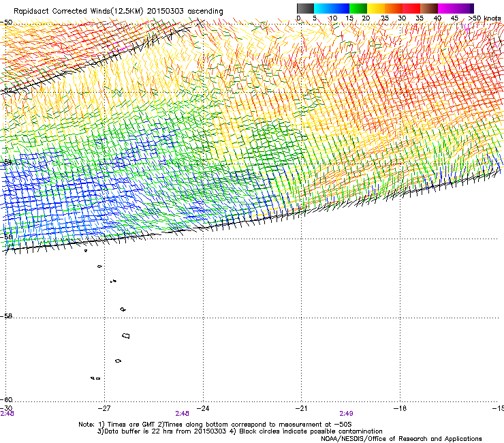This screenshot has height=443, width=504.
Task: Click 'Black circles indicate possible contamination' note
Action: tap(311, 431)
